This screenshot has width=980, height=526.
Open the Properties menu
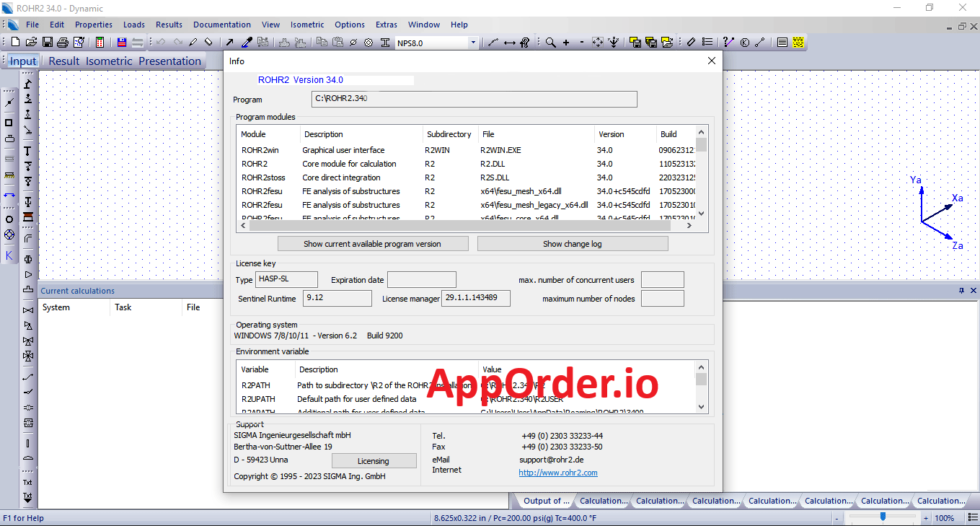click(94, 25)
